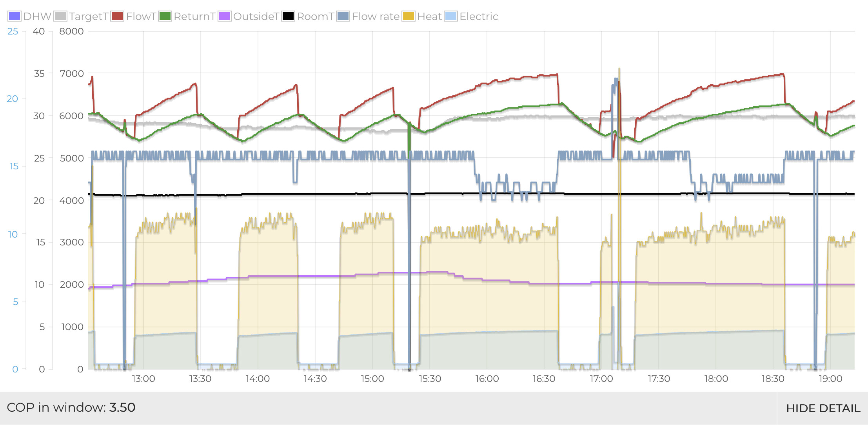Click the red FlowT legend swatch
868x425 pixels.
coord(117,16)
